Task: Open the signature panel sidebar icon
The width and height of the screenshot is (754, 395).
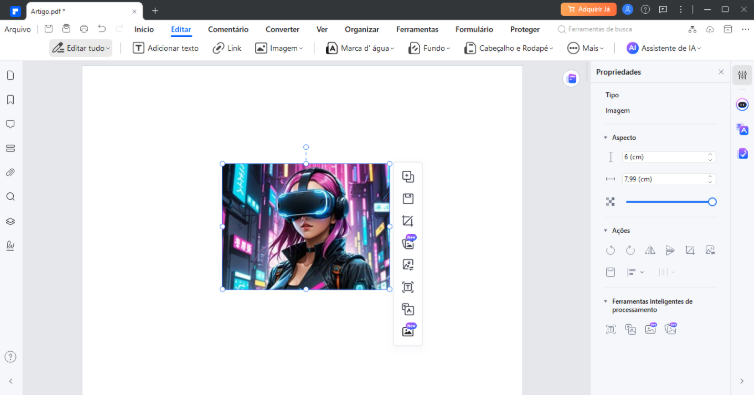Action: (10, 246)
